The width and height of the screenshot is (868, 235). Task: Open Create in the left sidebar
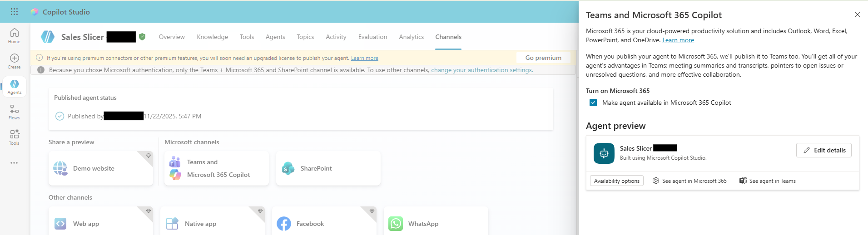coord(14,61)
